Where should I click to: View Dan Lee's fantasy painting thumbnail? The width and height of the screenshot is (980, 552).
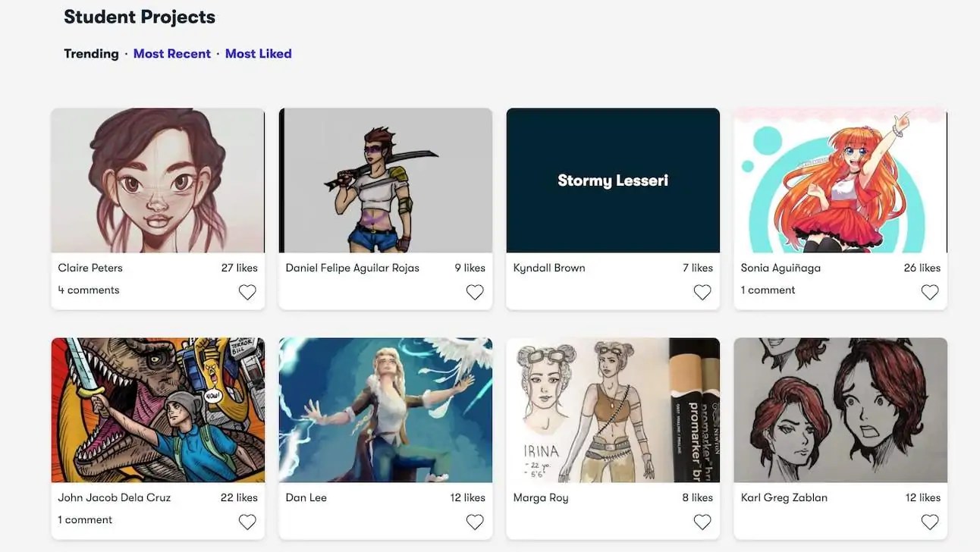[385, 409]
